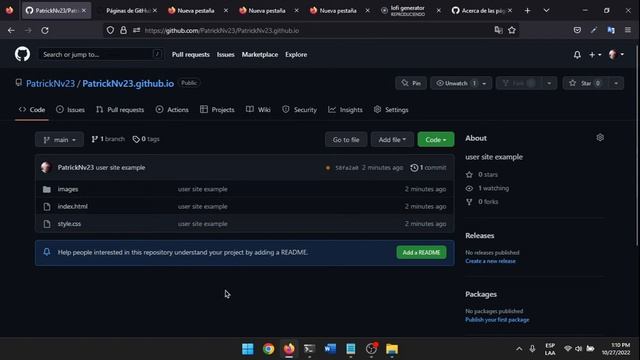Open the GitHub home logo

pyautogui.click(x=22, y=54)
